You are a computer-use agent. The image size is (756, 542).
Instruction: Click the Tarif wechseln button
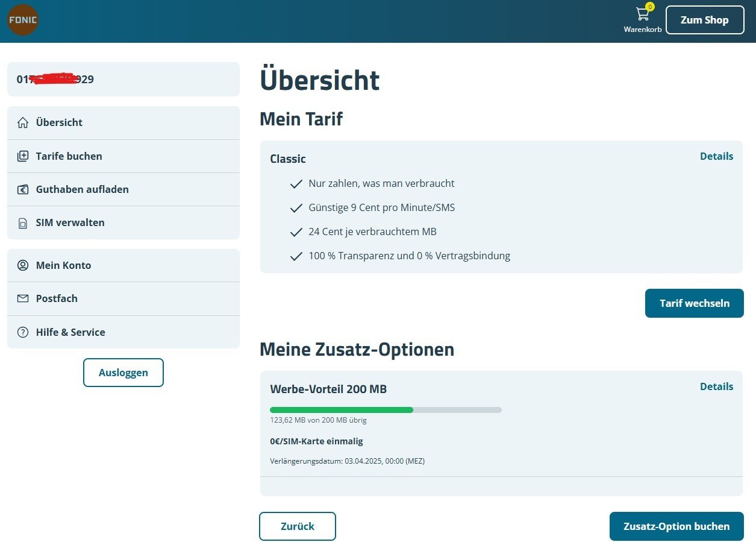(x=694, y=303)
